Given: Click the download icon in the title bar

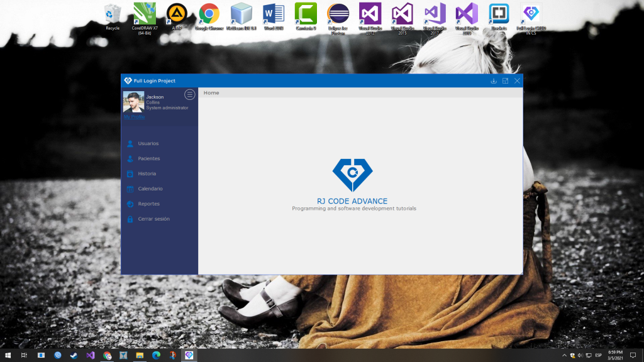Looking at the screenshot, I should [x=494, y=80].
